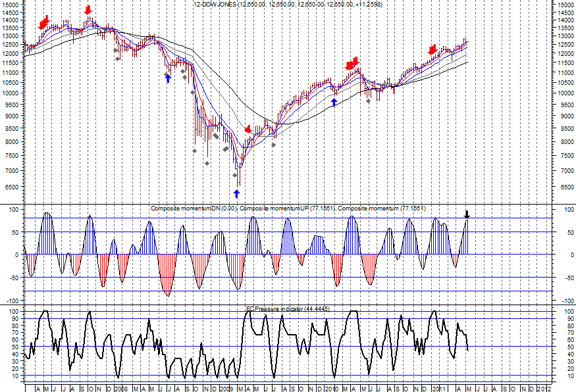
Task: Select the Composite momentum indicator label
Action: tap(288, 208)
